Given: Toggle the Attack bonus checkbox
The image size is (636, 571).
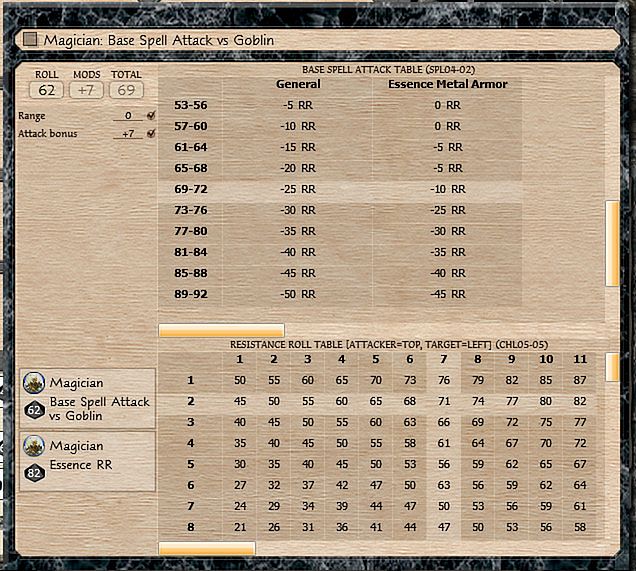Looking at the screenshot, I should pyautogui.click(x=151, y=133).
